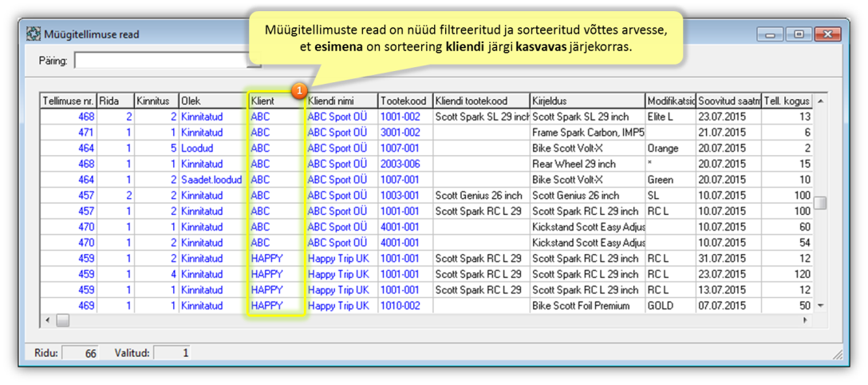Click the modification GOLD cell
Viewport: 868px width, 385px height.
(670, 305)
